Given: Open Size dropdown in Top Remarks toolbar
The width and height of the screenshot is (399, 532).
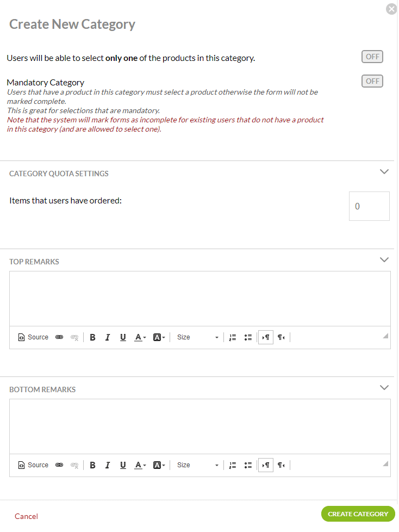Looking at the screenshot, I should pyautogui.click(x=198, y=337).
